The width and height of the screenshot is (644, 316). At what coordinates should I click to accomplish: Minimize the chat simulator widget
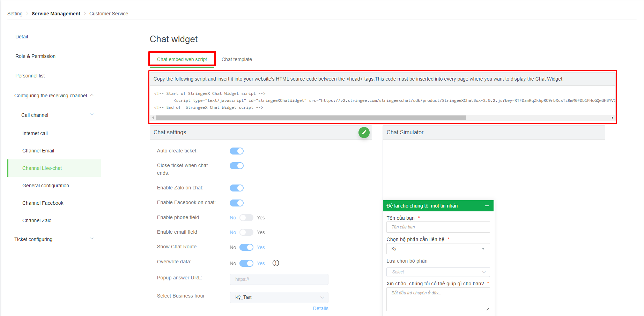pos(487,206)
